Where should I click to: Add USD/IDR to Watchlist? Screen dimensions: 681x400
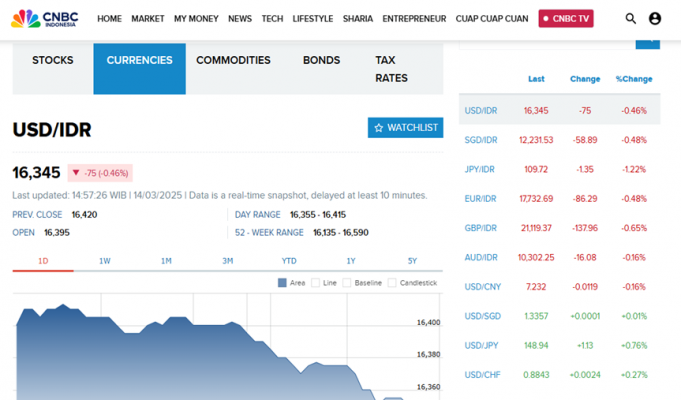[405, 128]
